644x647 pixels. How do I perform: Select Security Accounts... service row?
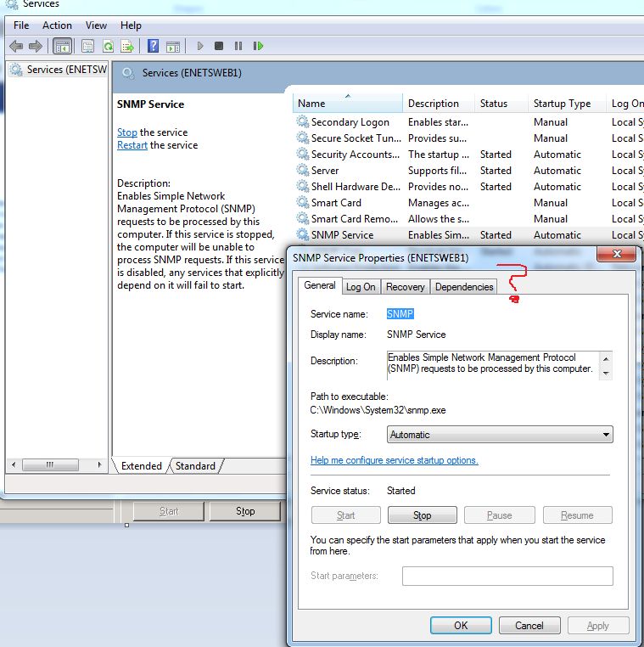469,155
